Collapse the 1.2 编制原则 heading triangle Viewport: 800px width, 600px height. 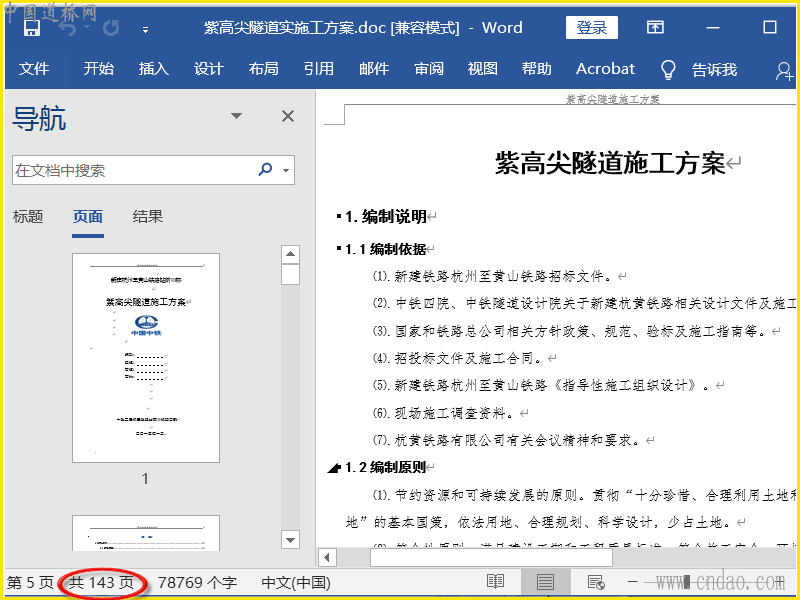pyautogui.click(x=334, y=468)
